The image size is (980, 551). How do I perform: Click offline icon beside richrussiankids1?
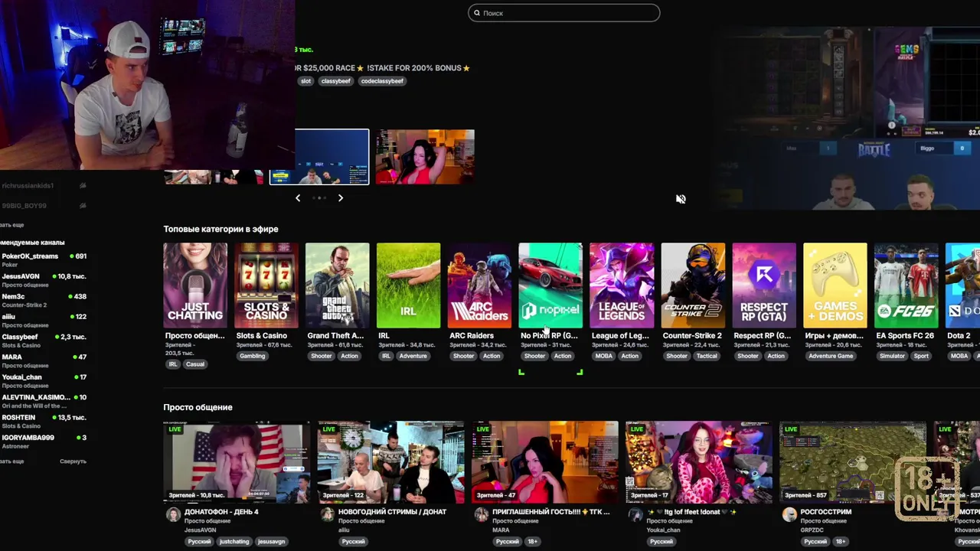(83, 186)
